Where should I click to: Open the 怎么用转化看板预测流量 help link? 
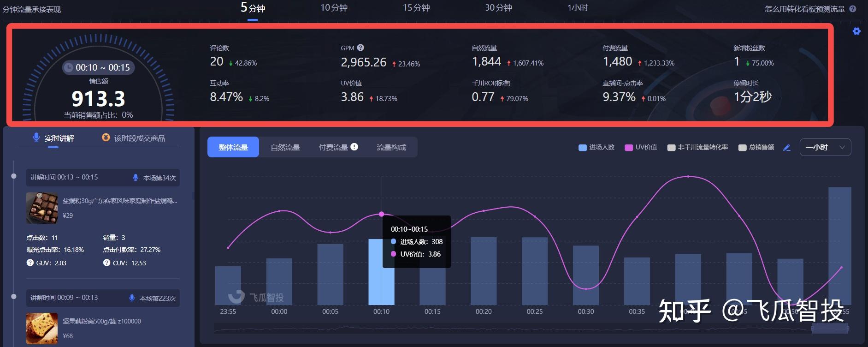coord(804,9)
